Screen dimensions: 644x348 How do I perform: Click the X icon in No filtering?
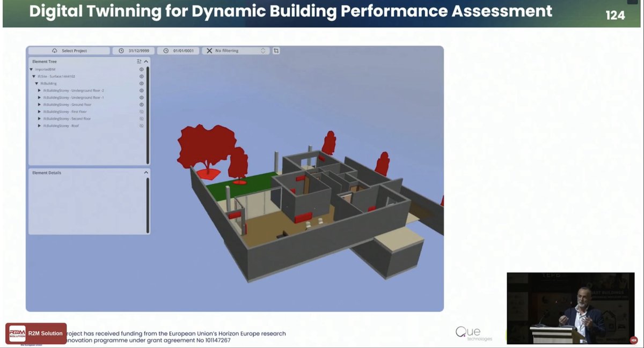click(209, 50)
